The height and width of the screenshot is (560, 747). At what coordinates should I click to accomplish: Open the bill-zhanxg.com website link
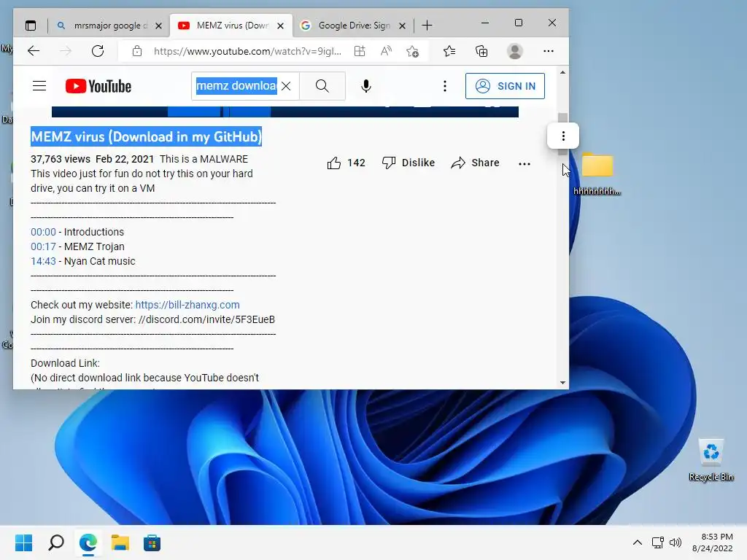[x=187, y=305]
